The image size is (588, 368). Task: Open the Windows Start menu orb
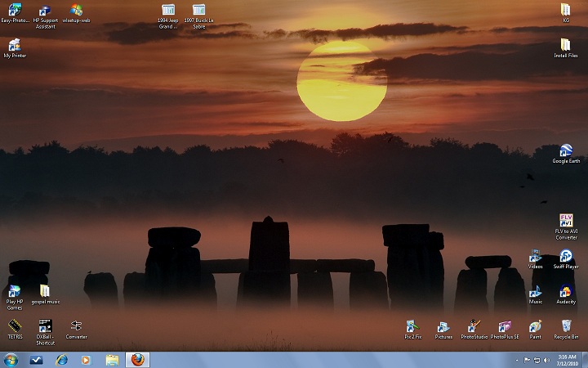pyautogui.click(x=11, y=360)
